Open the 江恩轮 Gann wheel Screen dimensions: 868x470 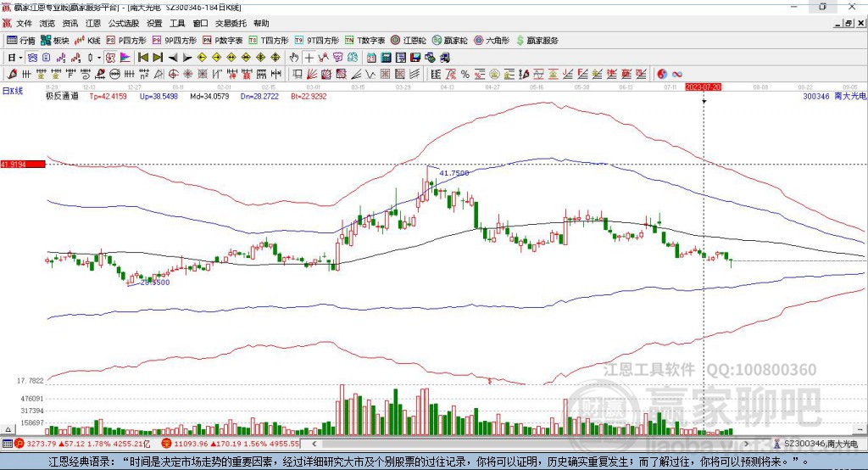(x=409, y=41)
